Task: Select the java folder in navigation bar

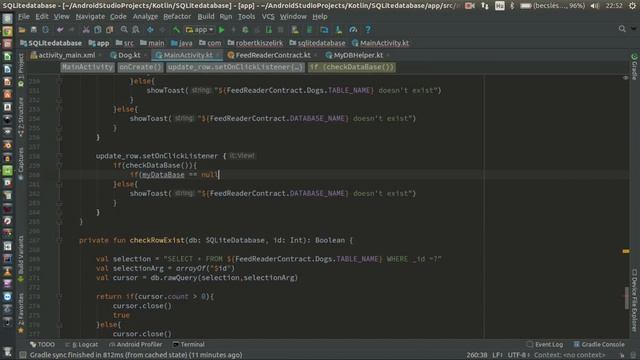Action: click(x=182, y=43)
